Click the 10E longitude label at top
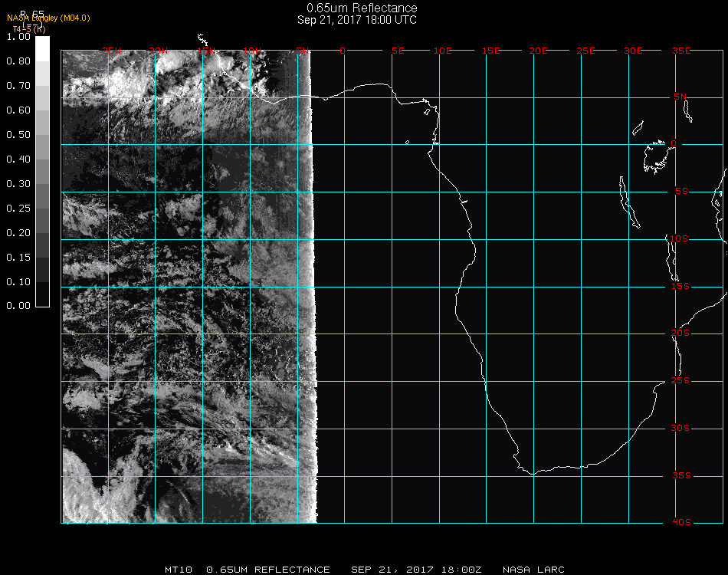The image size is (728, 575). pyautogui.click(x=443, y=51)
